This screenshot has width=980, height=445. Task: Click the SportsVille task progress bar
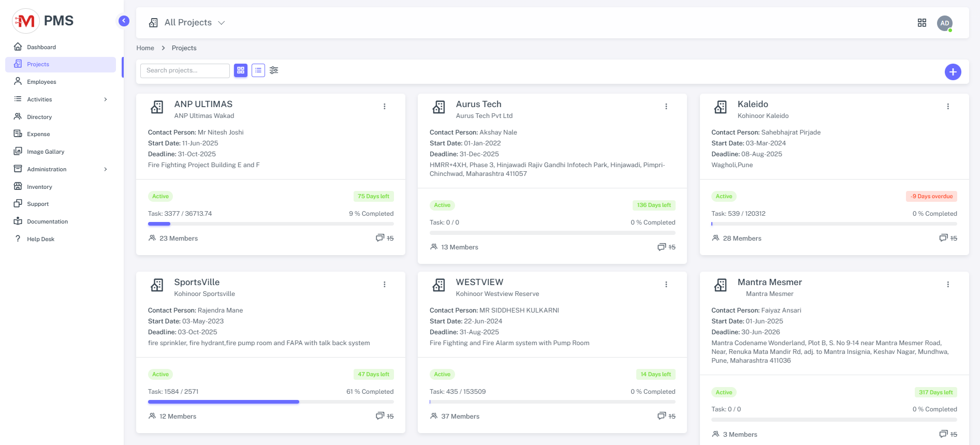click(x=270, y=402)
